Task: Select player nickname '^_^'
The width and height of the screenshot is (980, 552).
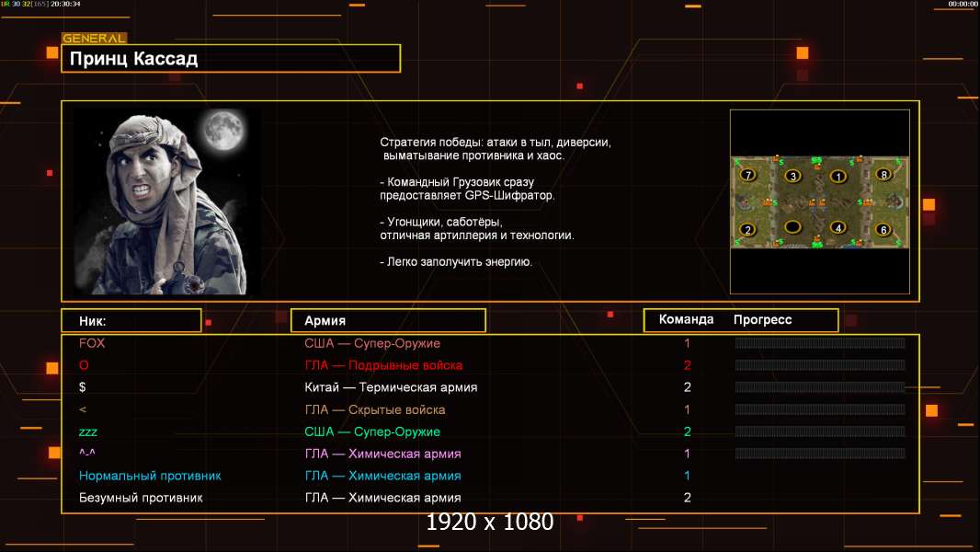Action: 86,454
